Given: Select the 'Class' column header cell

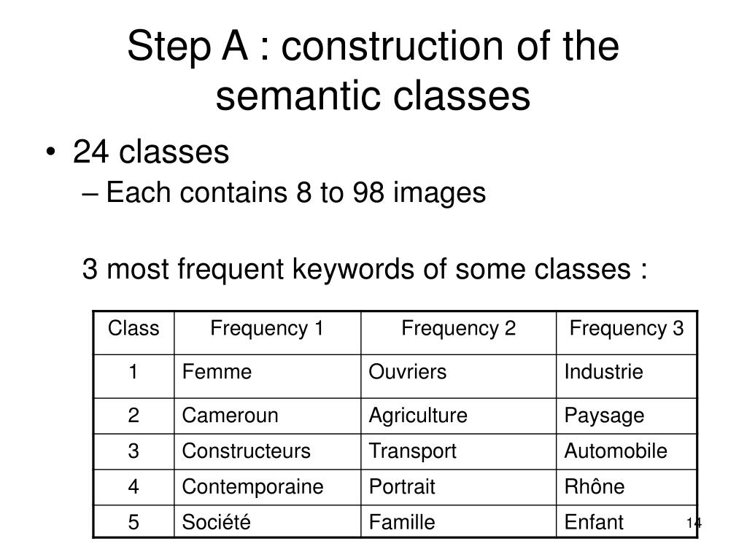Looking at the screenshot, I should pyautogui.click(x=134, y=332).
